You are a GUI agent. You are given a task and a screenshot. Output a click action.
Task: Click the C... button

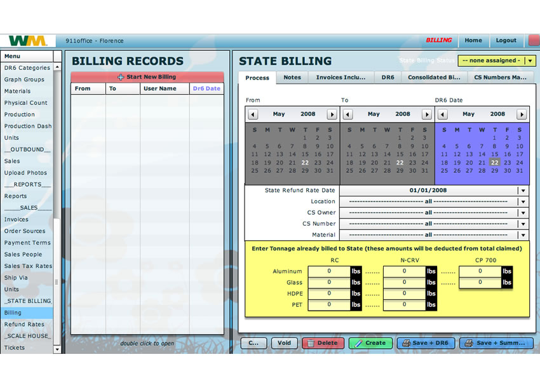[x=253, y=343]
